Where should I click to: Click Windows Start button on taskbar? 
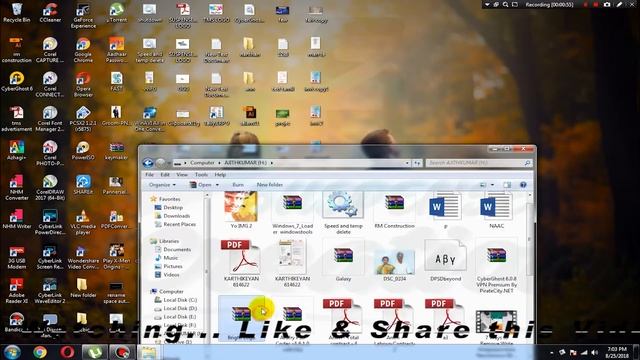pos(13,352)
